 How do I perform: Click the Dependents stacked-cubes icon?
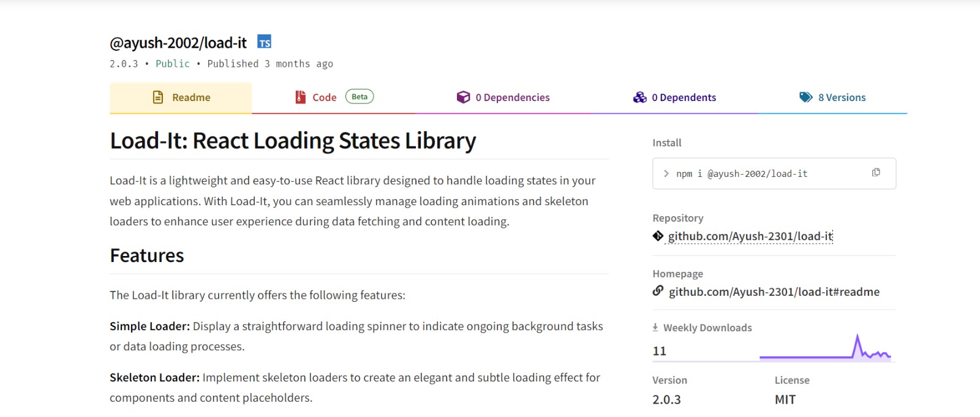click(639, 97)
